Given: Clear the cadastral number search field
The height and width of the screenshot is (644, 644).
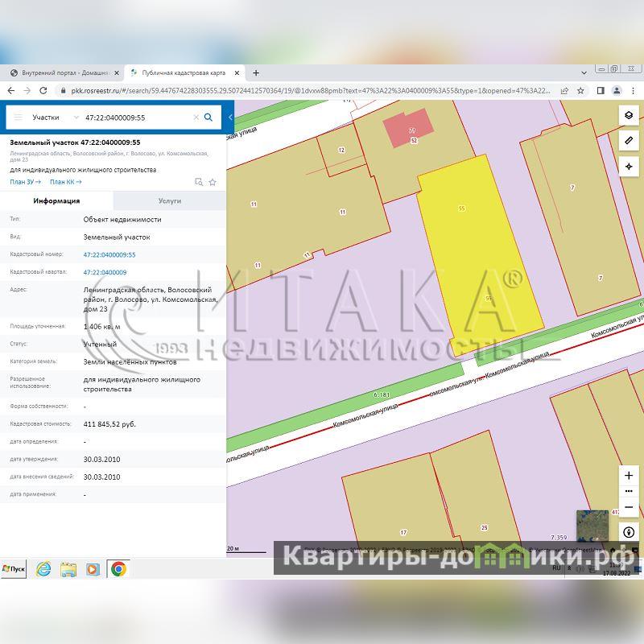Looking at the screenshot, I should [196, 118].
